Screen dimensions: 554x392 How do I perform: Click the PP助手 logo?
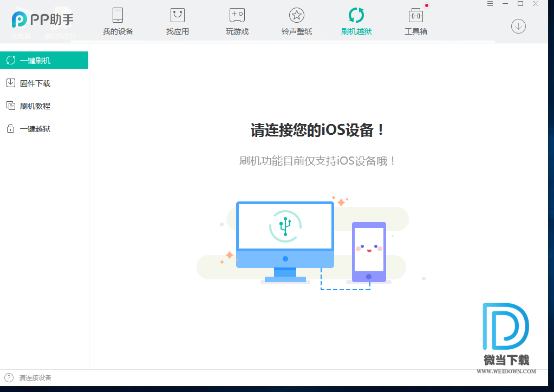pyautogui.click(x=42, y=19)
